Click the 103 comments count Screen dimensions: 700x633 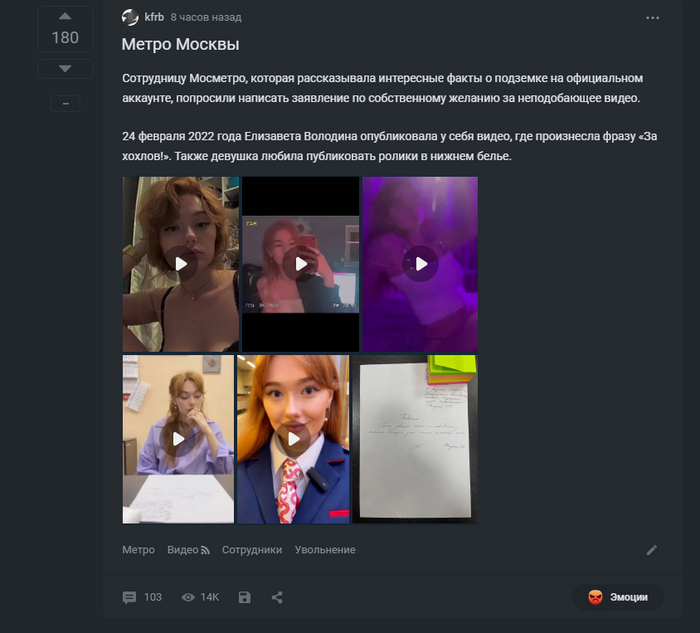click(153, 597)
